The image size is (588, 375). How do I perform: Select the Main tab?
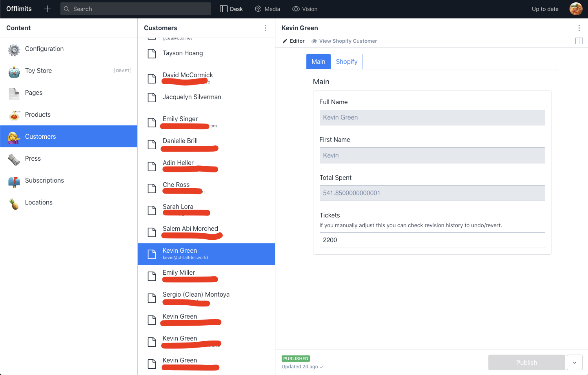(318, 62)
